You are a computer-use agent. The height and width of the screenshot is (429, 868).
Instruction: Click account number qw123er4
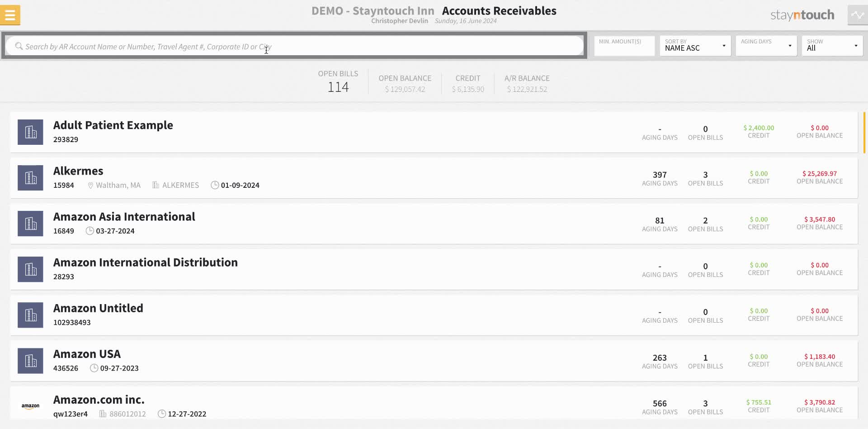pos(71,414)
